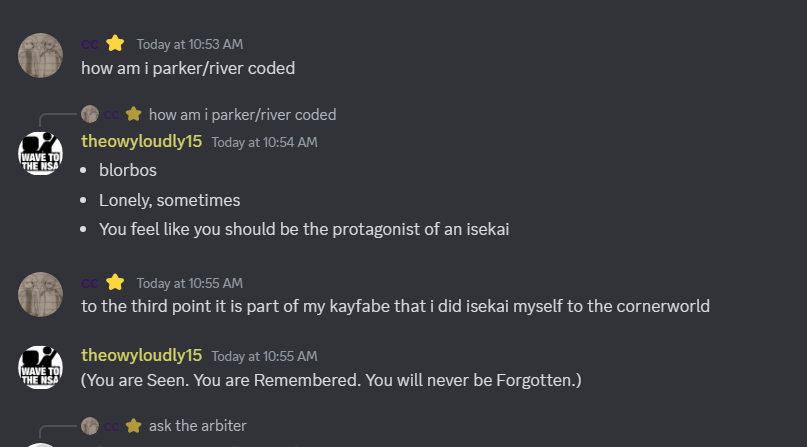Open WAVE TO THE NSA avatar on "You are Seen" message
This screenshot has width=807, height=447.
click(40, 367)
